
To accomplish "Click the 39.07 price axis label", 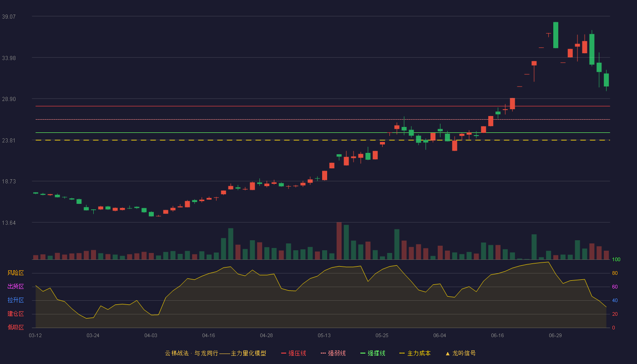I will [x=9, y=16].
